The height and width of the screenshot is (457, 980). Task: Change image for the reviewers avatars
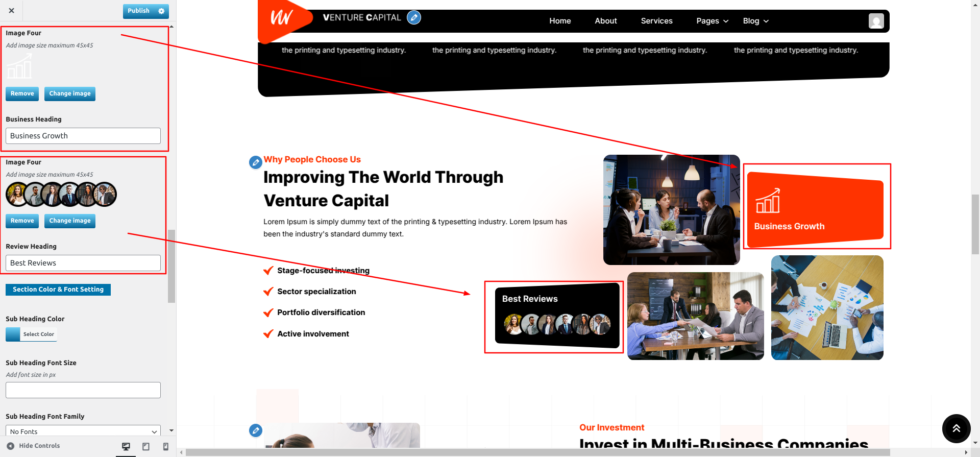(x=70, y=221)
